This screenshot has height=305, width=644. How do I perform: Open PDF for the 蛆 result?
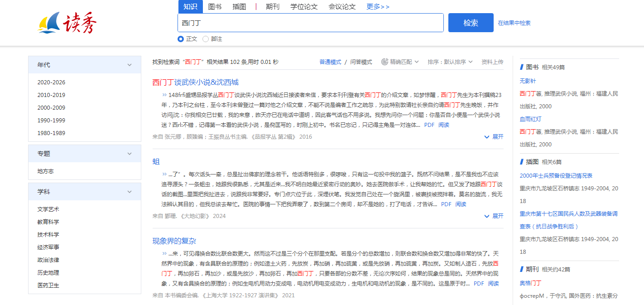click(446, 204)
